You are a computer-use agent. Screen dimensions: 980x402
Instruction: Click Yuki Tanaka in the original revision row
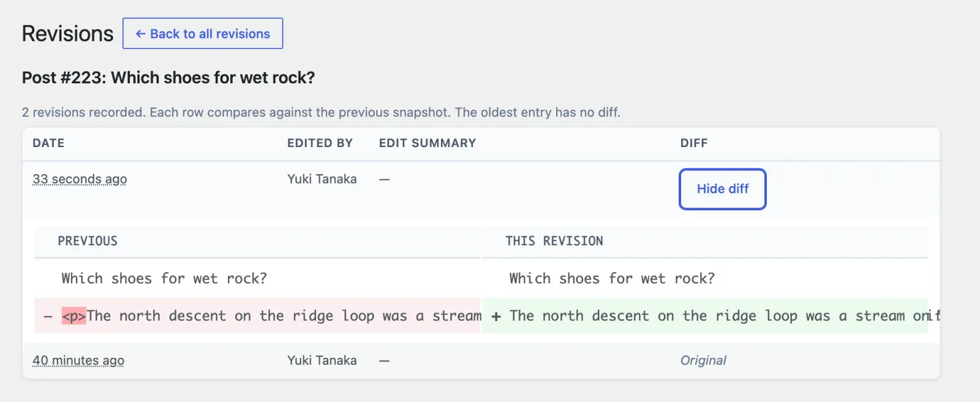point(322,360)
